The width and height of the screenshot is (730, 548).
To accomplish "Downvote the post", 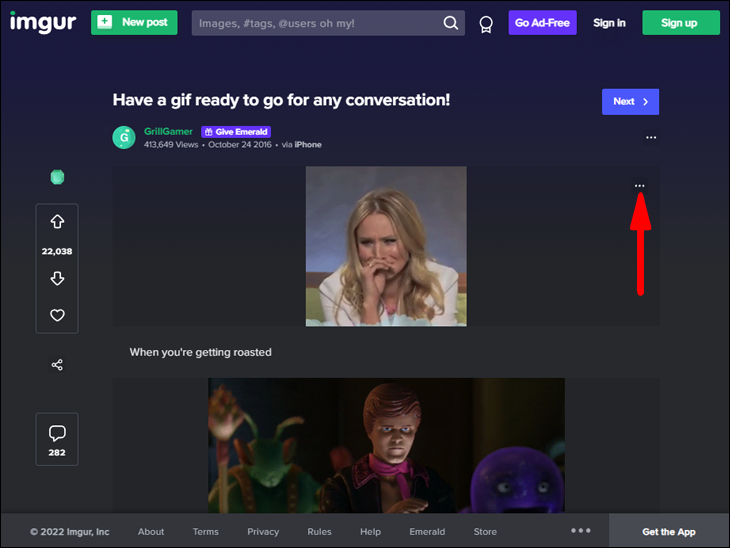I will point(57,278).
